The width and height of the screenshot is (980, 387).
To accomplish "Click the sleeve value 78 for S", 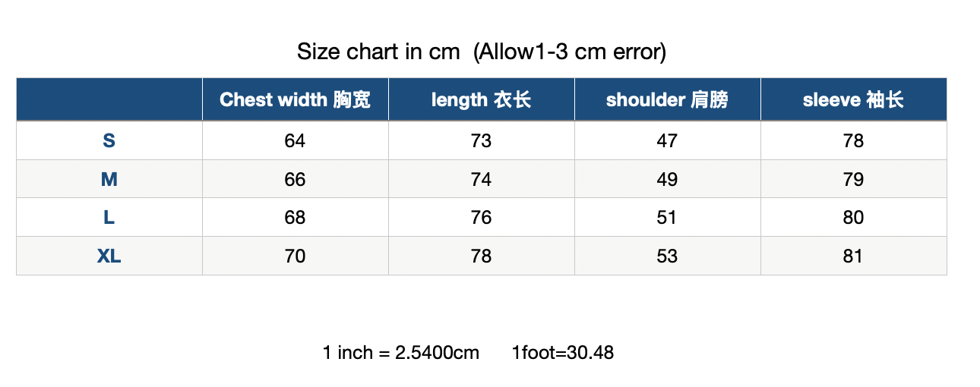I will 853,140.
